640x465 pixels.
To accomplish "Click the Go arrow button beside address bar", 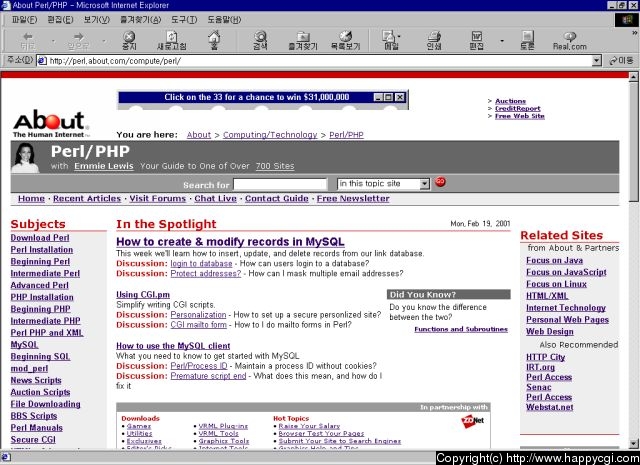I will tap(621, 61).
